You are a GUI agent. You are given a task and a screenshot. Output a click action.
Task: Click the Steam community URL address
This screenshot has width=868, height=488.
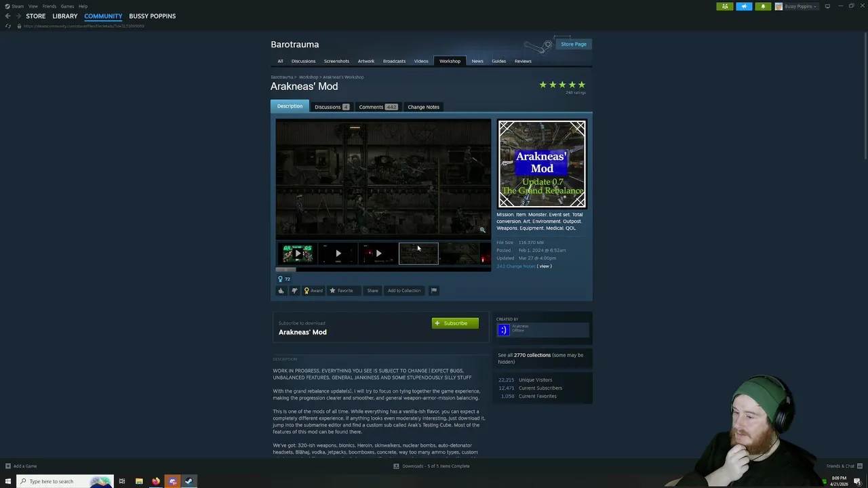tap(84, 26)
